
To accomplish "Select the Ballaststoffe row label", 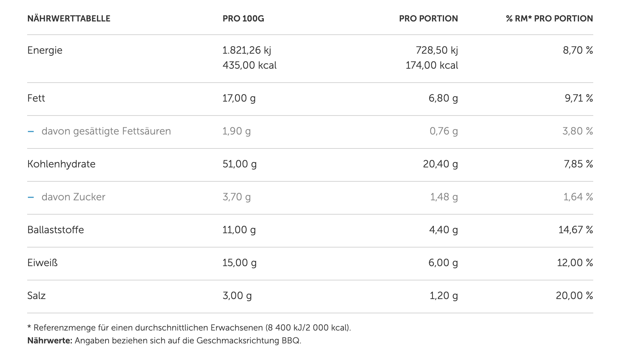I will 55,230.
